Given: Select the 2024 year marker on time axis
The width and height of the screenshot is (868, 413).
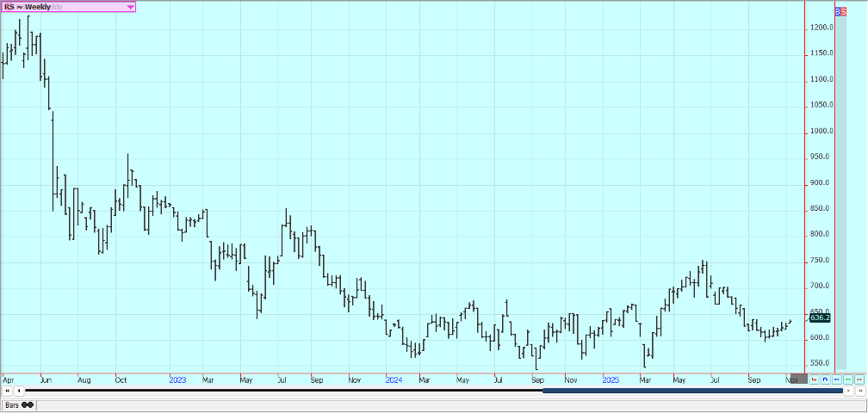Looking at the screenshot, I should click(x=394, y=379).
